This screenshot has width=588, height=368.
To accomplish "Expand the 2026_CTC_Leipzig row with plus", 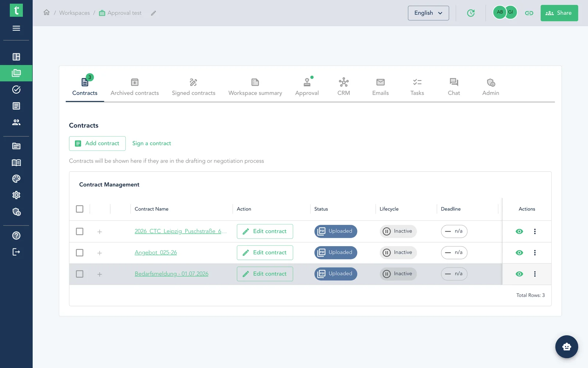I will (x=100, y=232).
